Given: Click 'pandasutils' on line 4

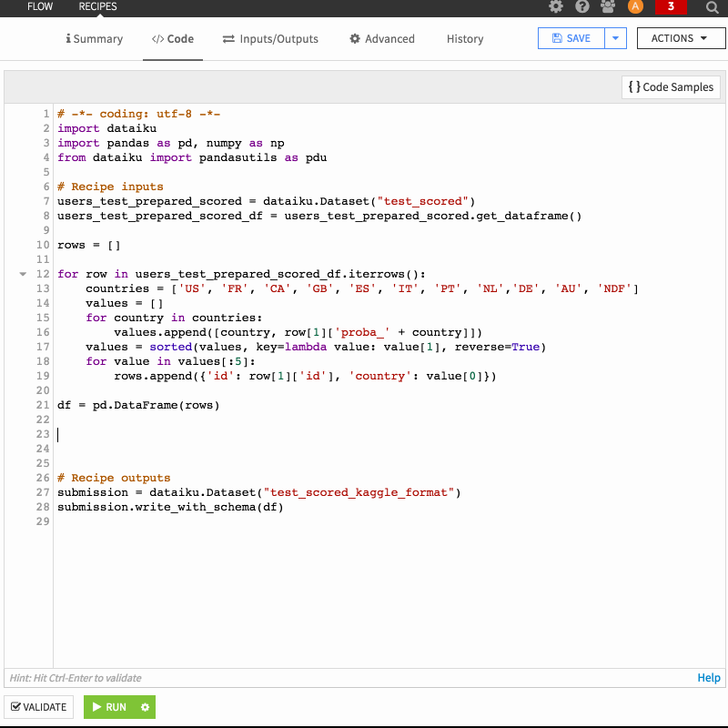Looking at the screenshot, I should coord(238,157).
